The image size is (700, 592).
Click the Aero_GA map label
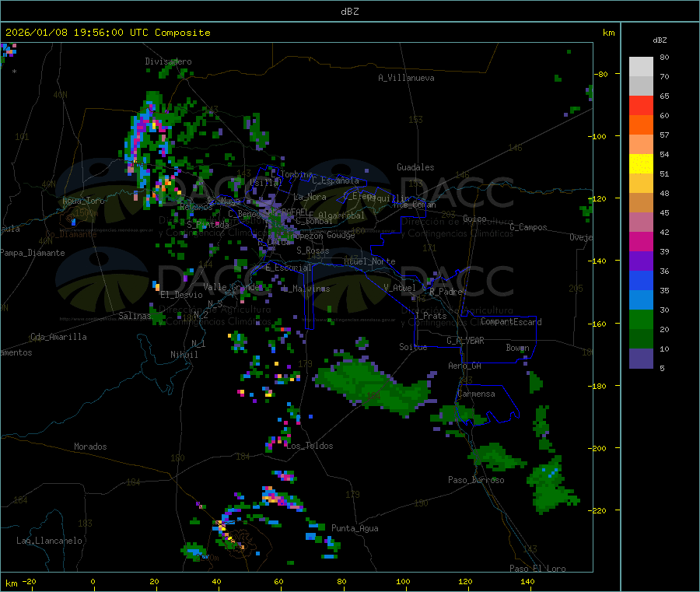click(x=465, y=366)
